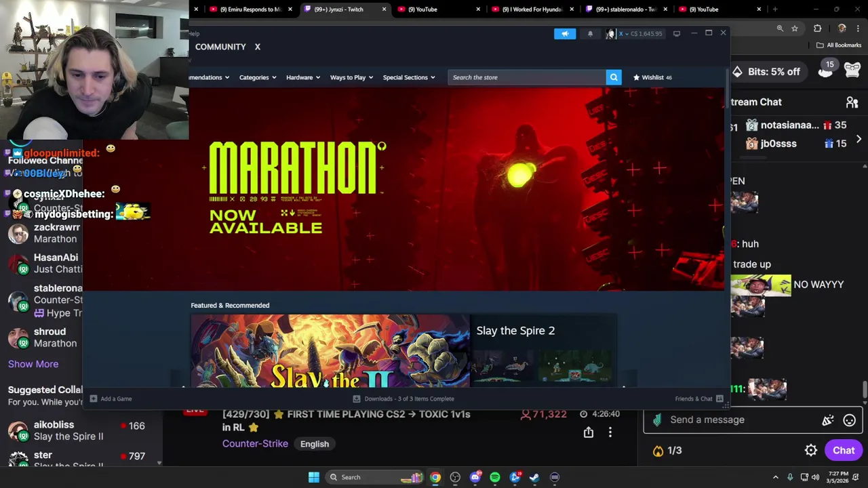Expand the Recommendations dropdown in Steam
The height and width of the screenshot is (488, 868).
point(210,77)
